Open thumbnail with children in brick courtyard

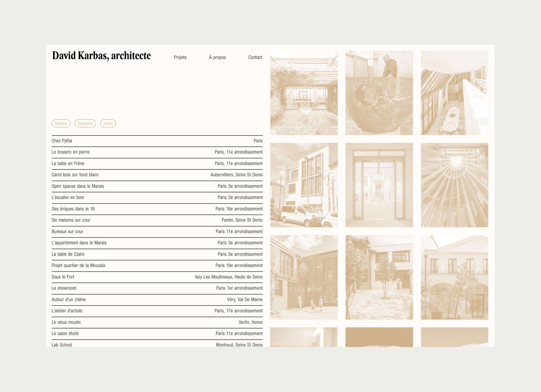coord(304,277)
